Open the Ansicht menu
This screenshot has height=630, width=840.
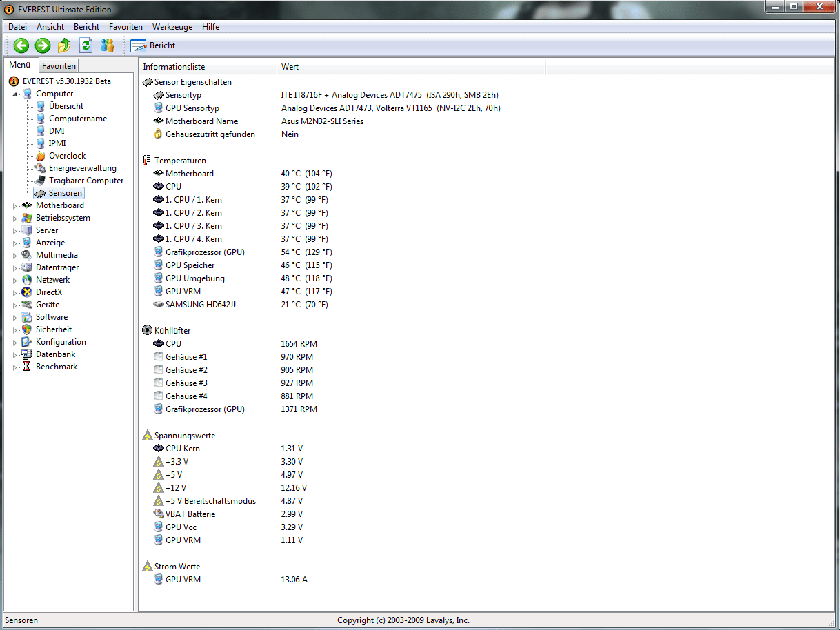pyautogui.click(x=50, y=27)
